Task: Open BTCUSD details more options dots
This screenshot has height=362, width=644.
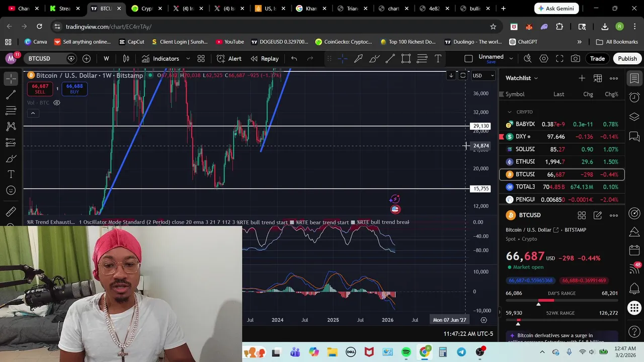Action: (614, 215)
